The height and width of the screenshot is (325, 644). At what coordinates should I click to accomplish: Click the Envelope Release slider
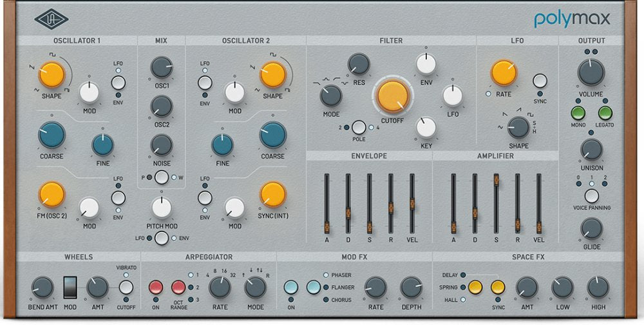point(390,206)
